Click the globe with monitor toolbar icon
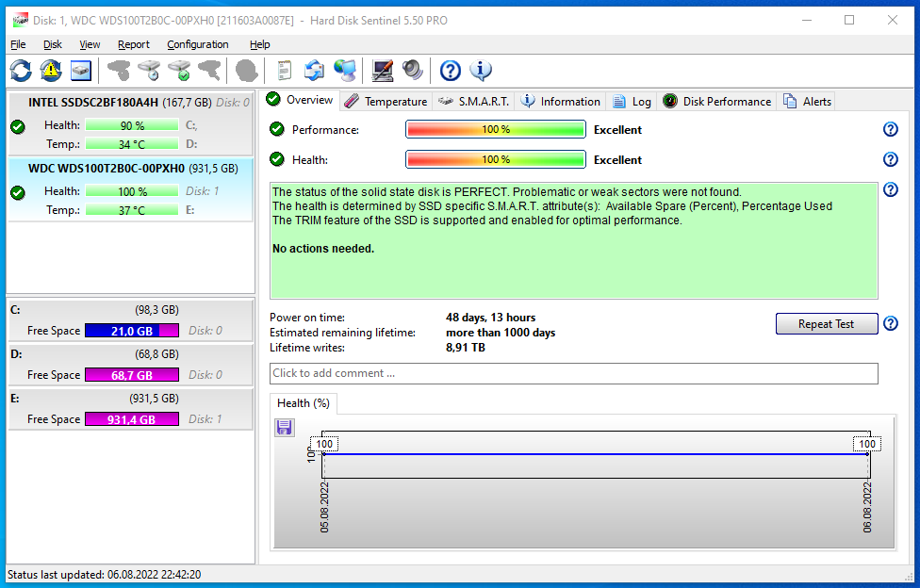This screenshot has height=588, width=920. pyautogui.click(x=344, y=71)
